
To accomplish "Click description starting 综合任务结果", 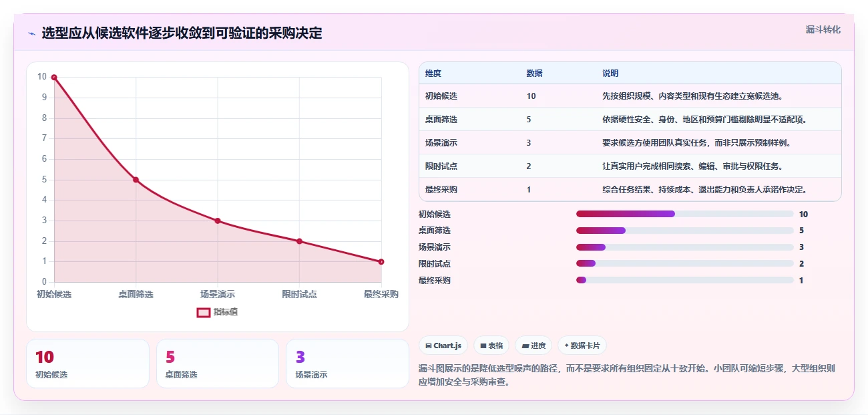I will coord(706,190).
